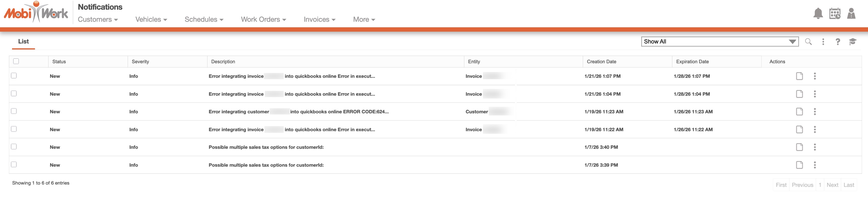Sort by Creation Date column header

601,62
